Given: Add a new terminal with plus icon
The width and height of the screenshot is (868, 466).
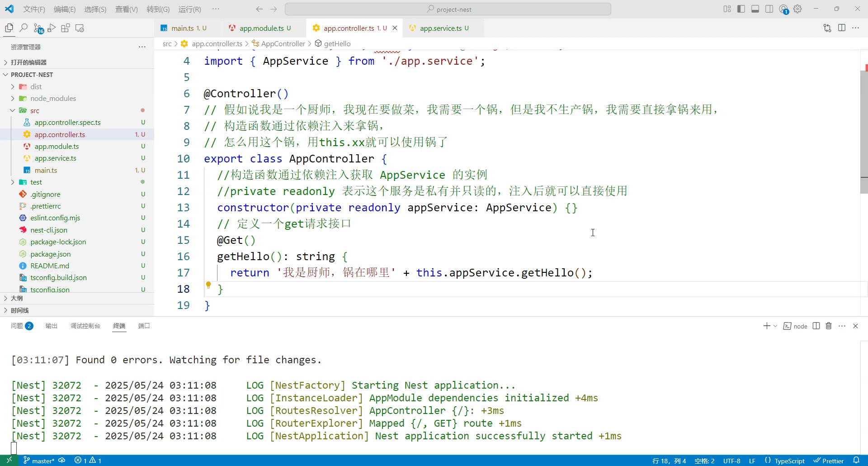Looking at the screenshot, I should click(x=766, y=326).
